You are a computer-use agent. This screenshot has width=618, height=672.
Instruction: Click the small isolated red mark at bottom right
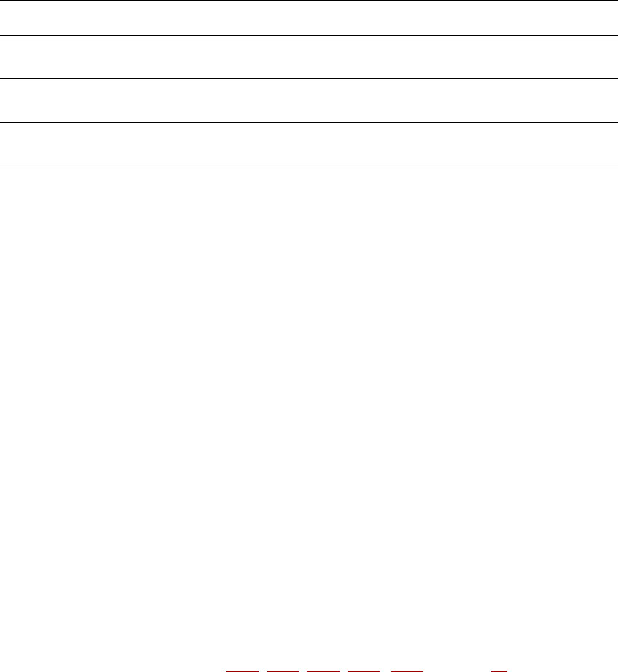tap(499, 671)
